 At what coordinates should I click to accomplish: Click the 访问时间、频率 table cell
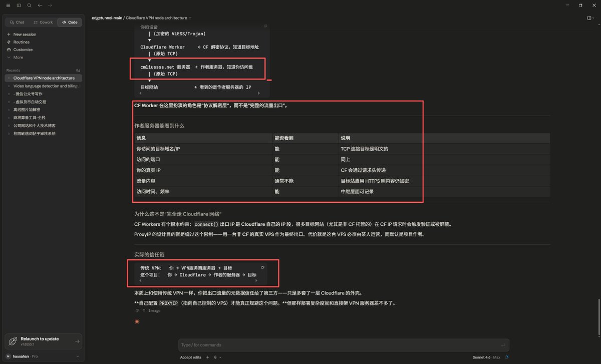click(203, 192)
